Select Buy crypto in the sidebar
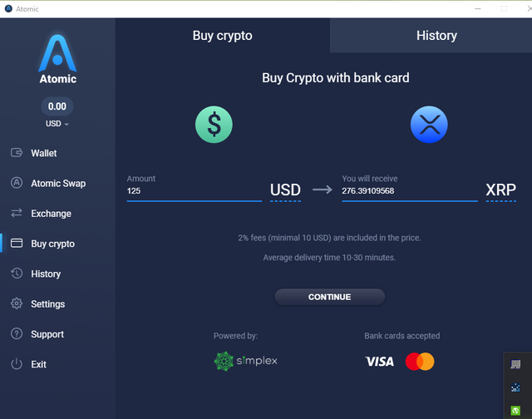Screen dimensions: 532x419 [52, 244]
